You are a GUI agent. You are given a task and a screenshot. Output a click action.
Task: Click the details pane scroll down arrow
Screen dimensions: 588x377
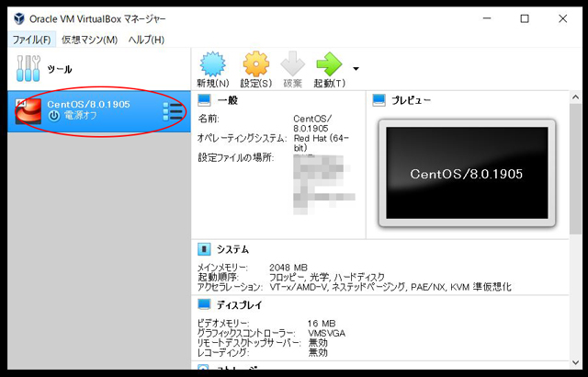click(x=576, y=362)
